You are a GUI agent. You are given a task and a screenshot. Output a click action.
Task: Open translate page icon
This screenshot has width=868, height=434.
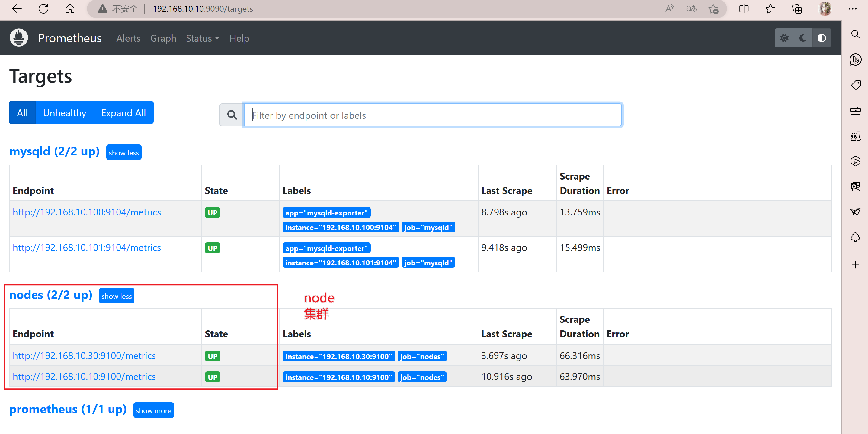pos(691,9)
